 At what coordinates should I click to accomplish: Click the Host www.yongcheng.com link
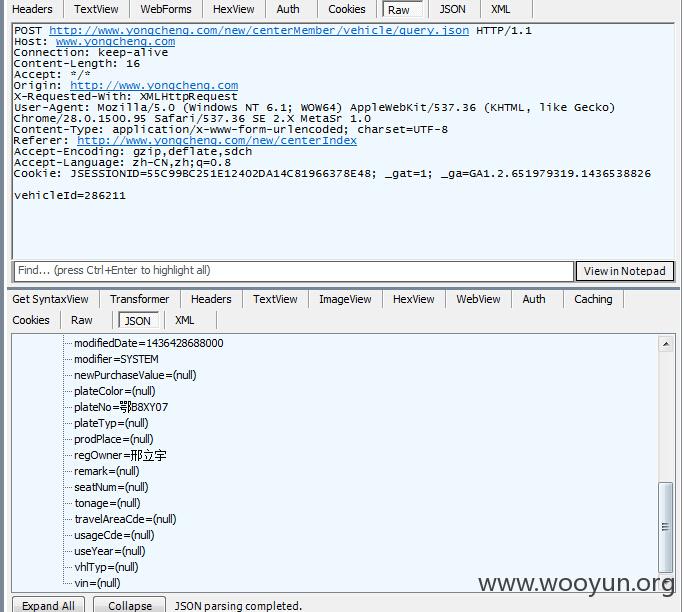[116, 41]
